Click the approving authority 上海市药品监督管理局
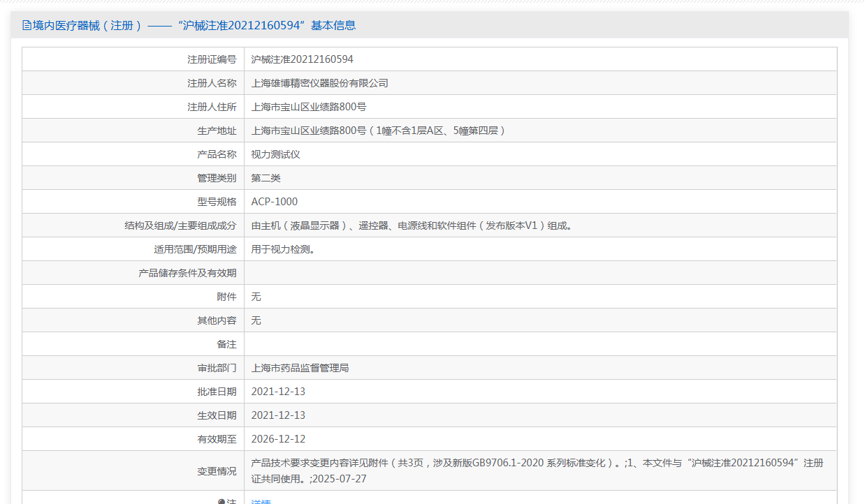 click(300, 368)
